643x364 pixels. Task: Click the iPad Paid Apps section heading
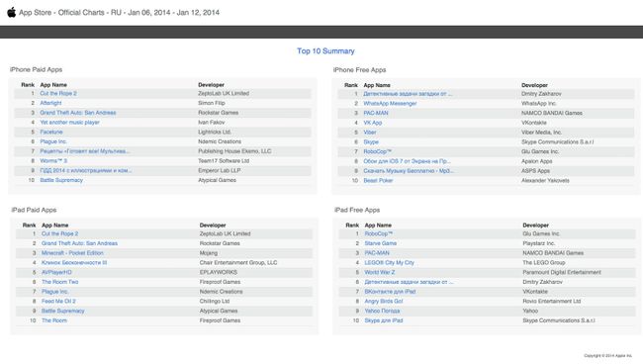(x=34, y=210)
